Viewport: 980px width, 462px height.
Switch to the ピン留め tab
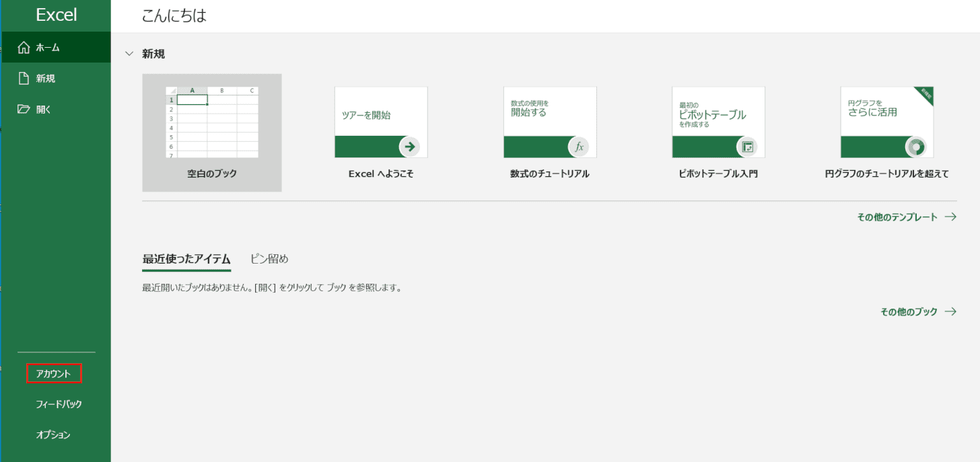tap(269, 259)
